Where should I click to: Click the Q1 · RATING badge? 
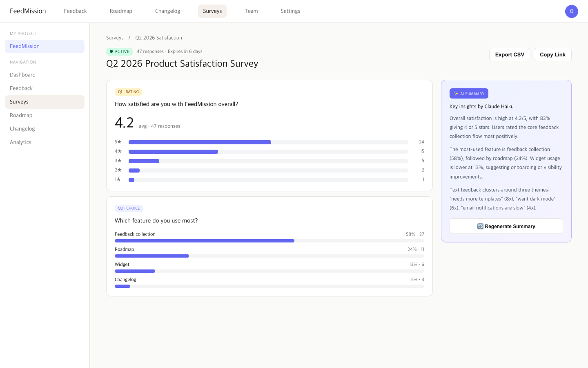[128, 92]
